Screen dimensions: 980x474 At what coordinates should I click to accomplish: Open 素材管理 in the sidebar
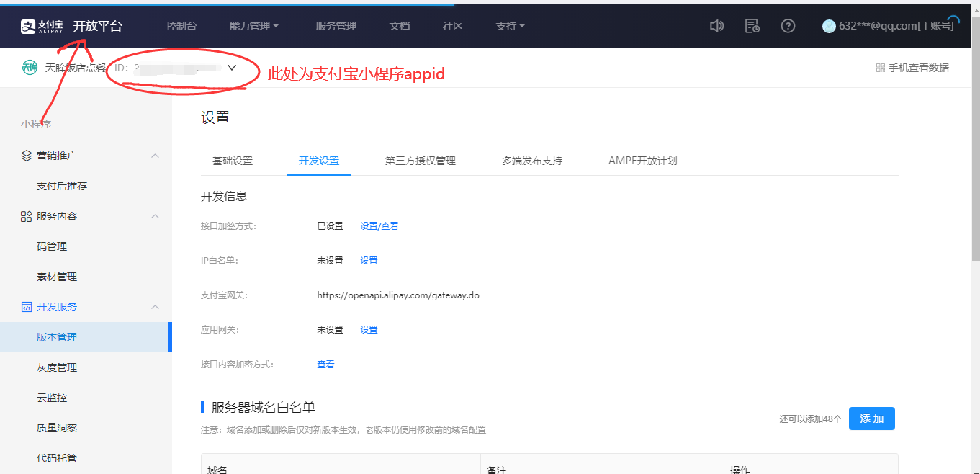[57, 277]
